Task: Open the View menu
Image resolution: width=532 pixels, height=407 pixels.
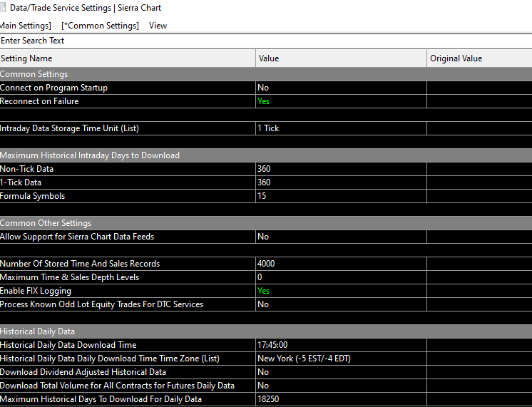Action: point(158,26)
